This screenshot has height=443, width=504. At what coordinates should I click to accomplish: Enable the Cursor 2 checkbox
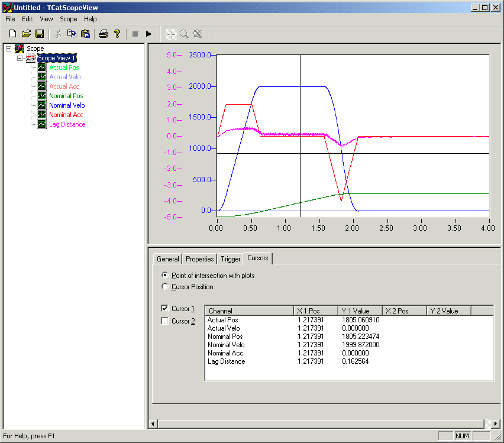[x=164, y=321]
